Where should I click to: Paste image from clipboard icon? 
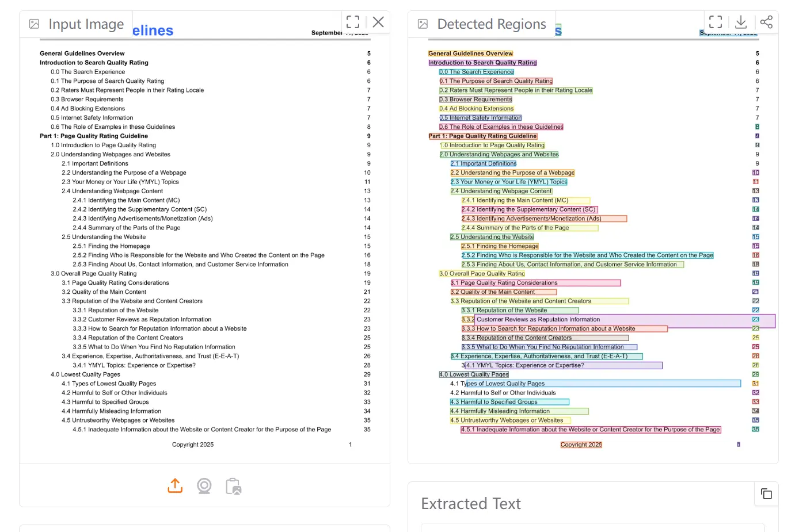pyautogui.click(x=234, y=487)
